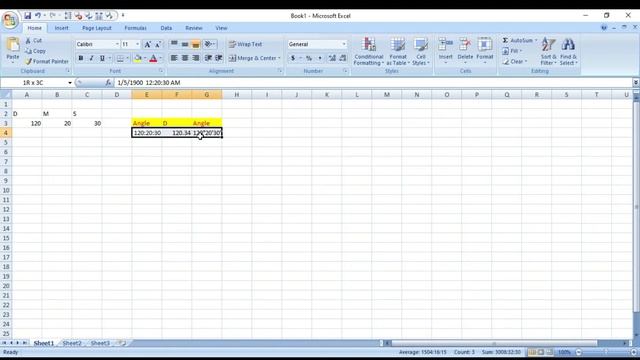
Task: Switch to Sheet2 worksheet tab
Action: [x=72, y=343]
